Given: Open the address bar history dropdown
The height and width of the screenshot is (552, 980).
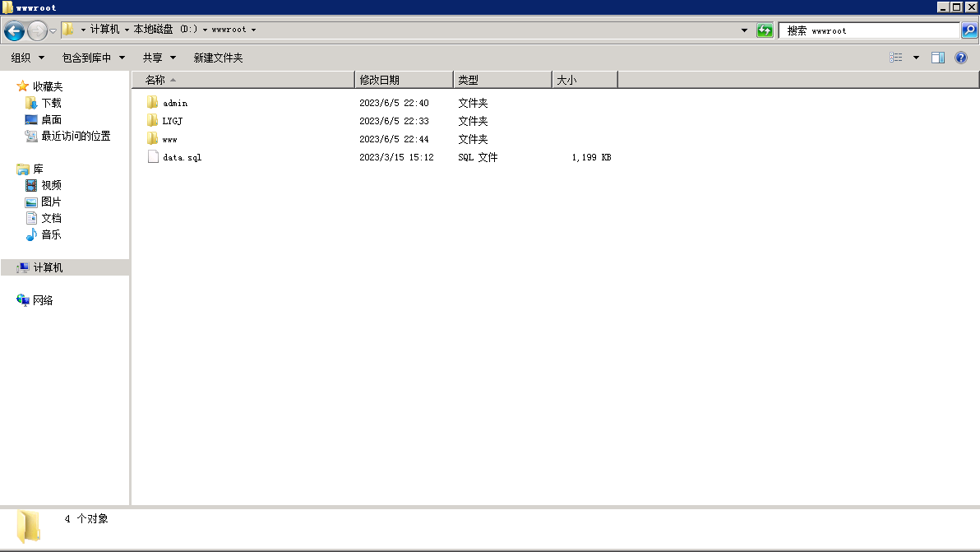Looking at the screenshot, I should (x=744, y=30).
